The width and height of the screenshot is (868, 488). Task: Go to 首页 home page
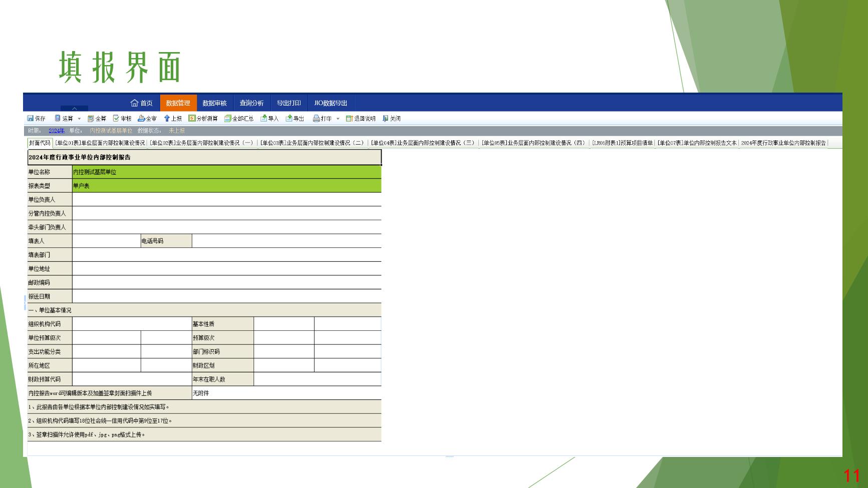pos(141,103)
